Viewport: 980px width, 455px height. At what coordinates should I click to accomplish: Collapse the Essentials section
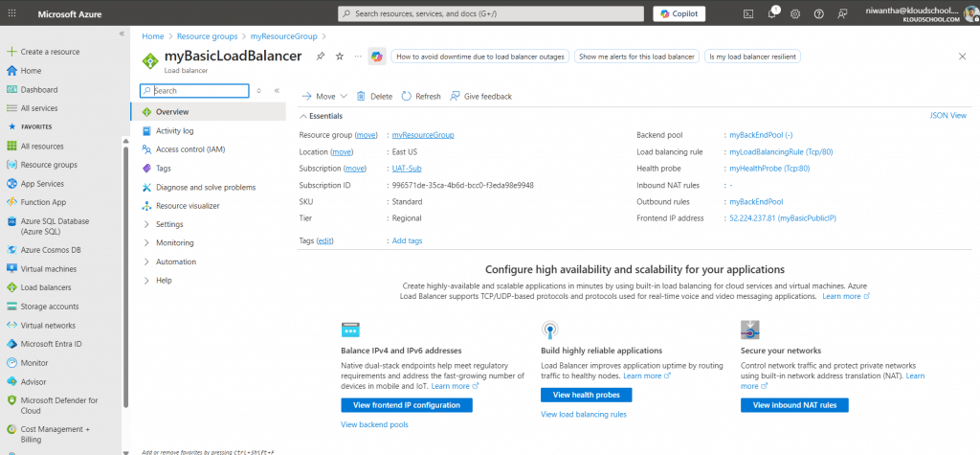tap(303, 116)
